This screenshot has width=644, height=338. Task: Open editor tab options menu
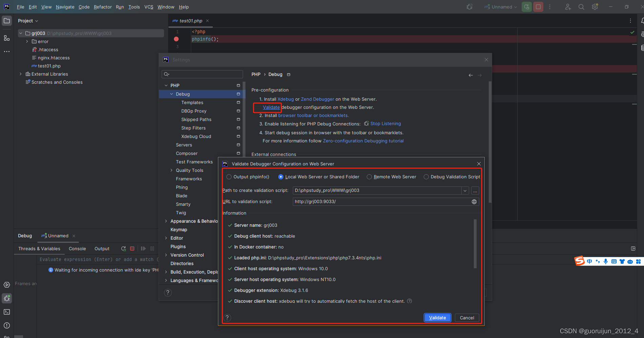[x=630, y=21]
